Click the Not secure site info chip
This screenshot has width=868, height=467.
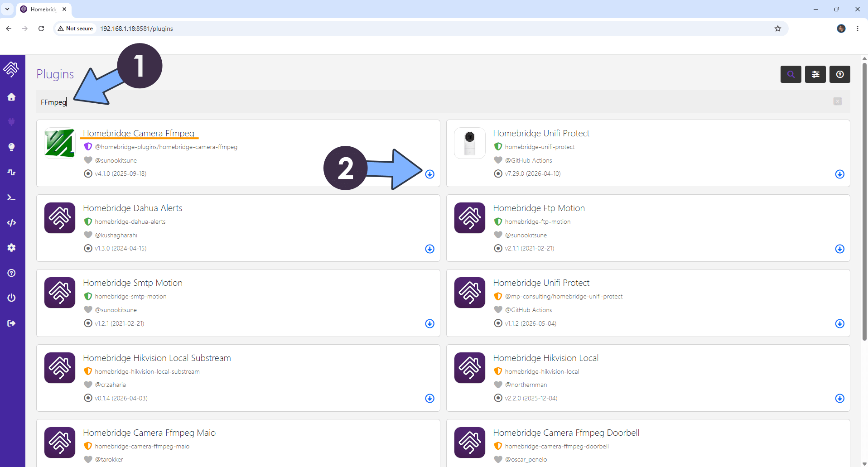click(x=75, y=29)
